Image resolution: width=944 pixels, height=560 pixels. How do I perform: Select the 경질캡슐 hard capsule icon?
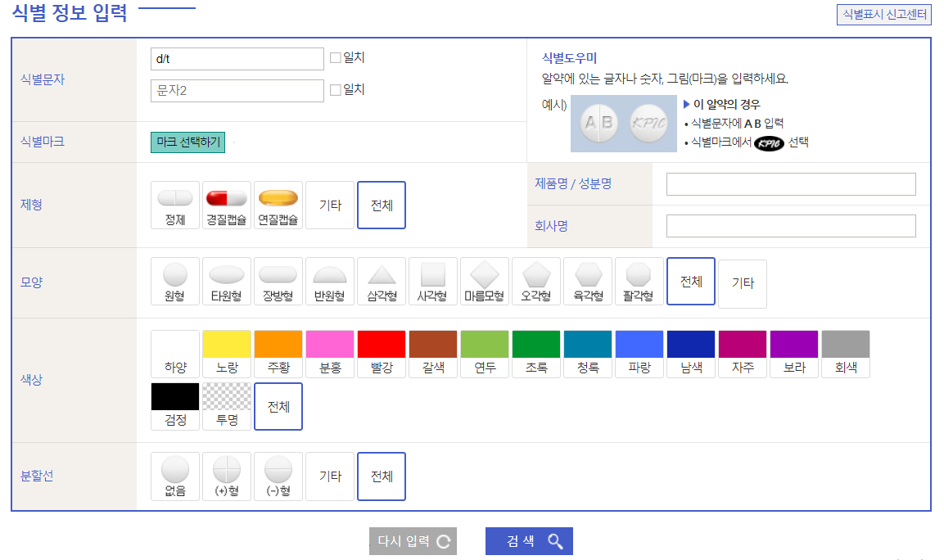(x=226, y=205)
